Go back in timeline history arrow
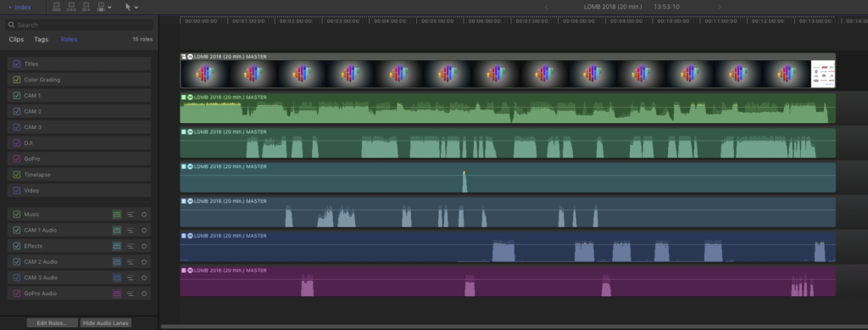 tap(547, 7)
